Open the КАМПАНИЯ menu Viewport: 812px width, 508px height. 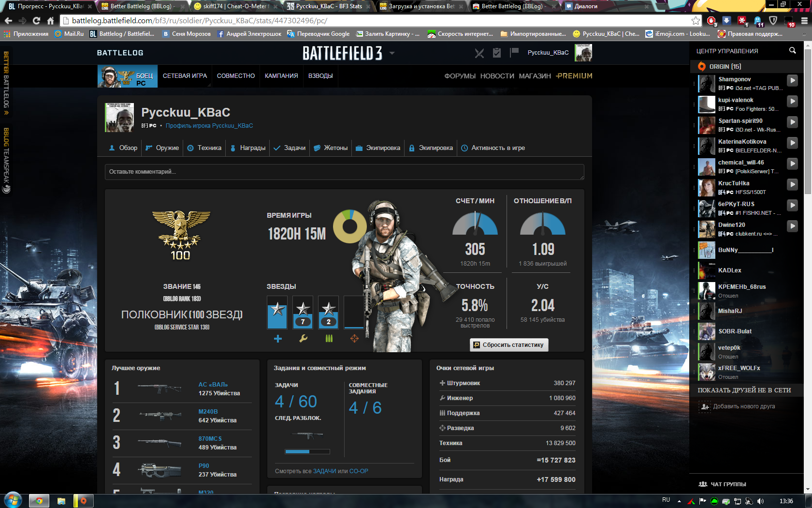pyautogui.click(x=281, y=76)
